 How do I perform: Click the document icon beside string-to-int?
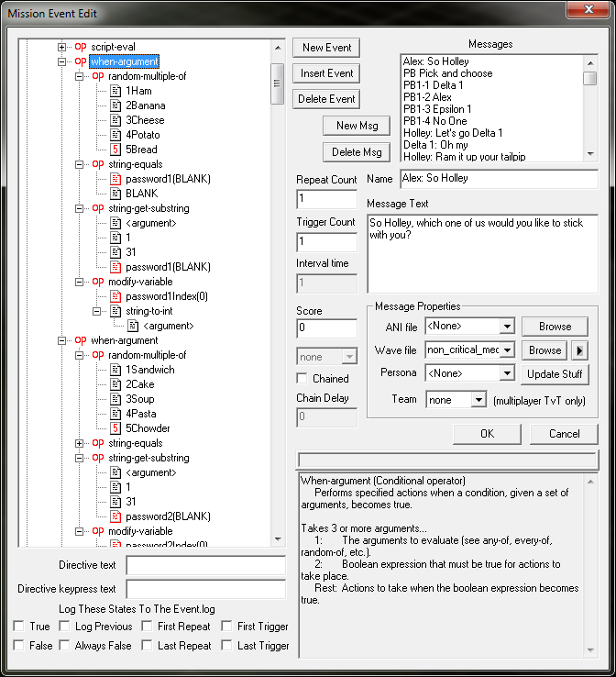coord(115,311)
